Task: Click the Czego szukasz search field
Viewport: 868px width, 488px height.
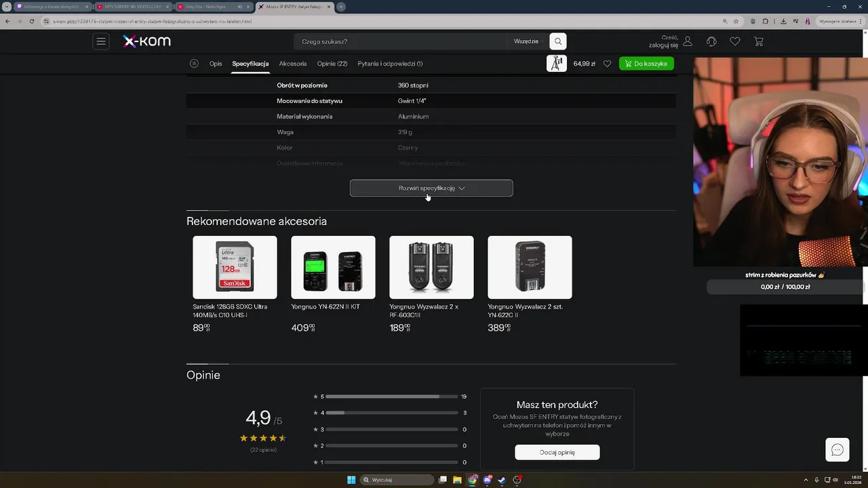Action: pyautogui.click(x=400, y=41)
